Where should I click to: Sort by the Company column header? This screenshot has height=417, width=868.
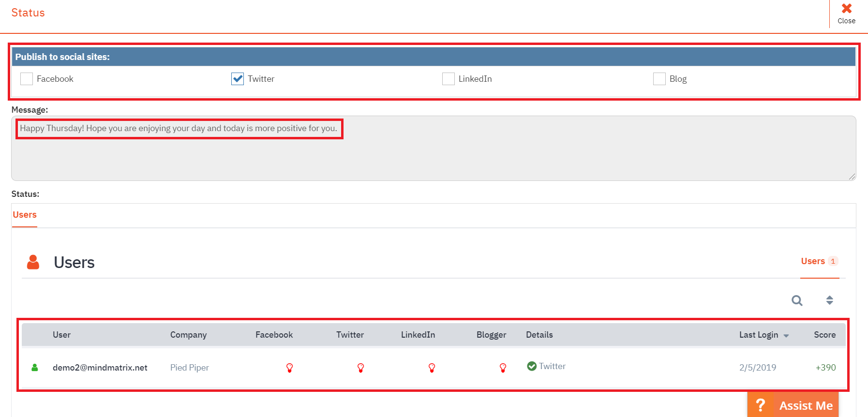coord(188,335)
